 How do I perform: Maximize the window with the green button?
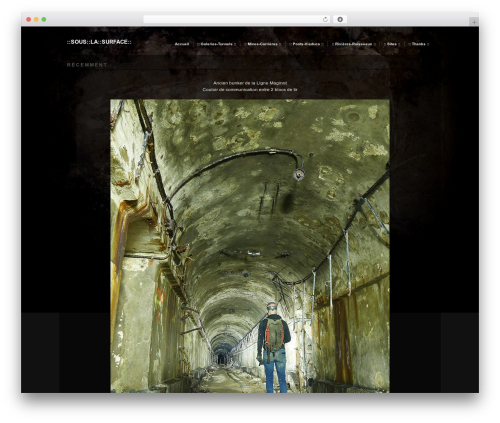pyautogui.click(x=44, y=19)
